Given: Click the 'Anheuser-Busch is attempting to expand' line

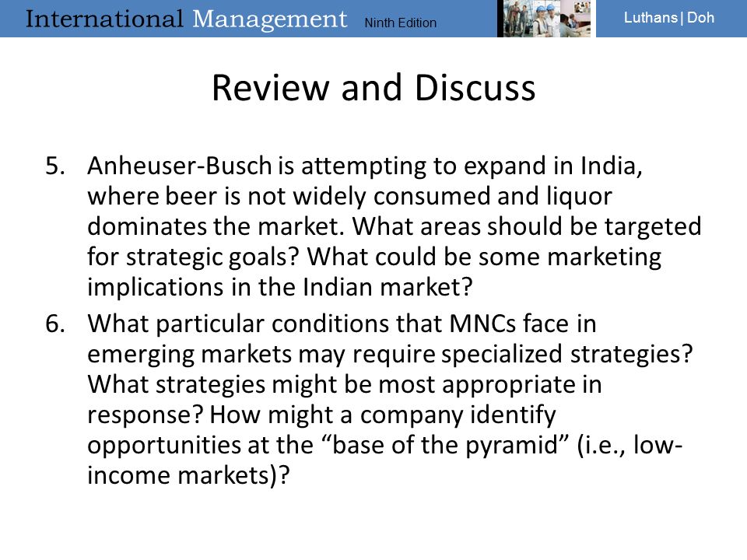Looking at the screenshot, I should (x=364, y=166).
